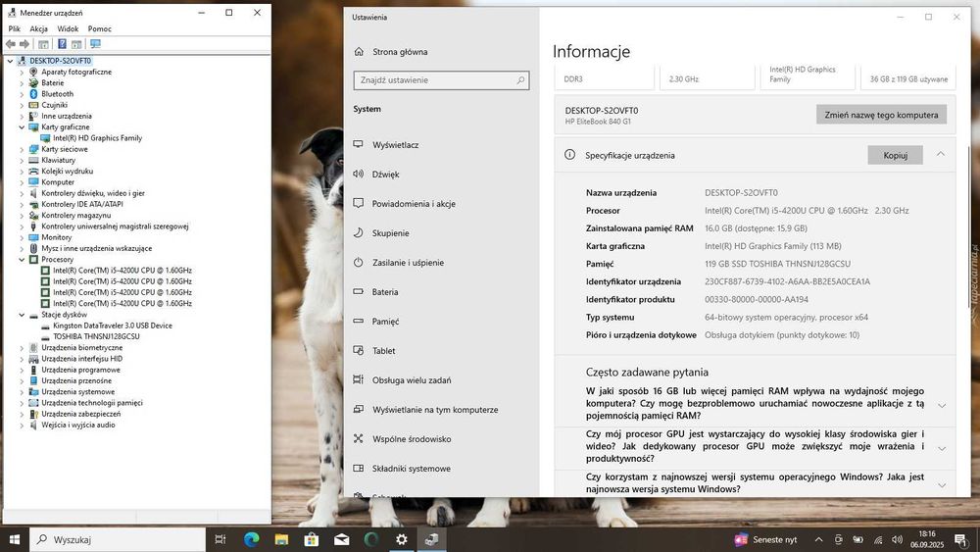The width and height of the screenshot is (980, 552).
Task: Select Intel(R) HD Graphics Family device
Action: pyautogui.click(x=97, y=138)
